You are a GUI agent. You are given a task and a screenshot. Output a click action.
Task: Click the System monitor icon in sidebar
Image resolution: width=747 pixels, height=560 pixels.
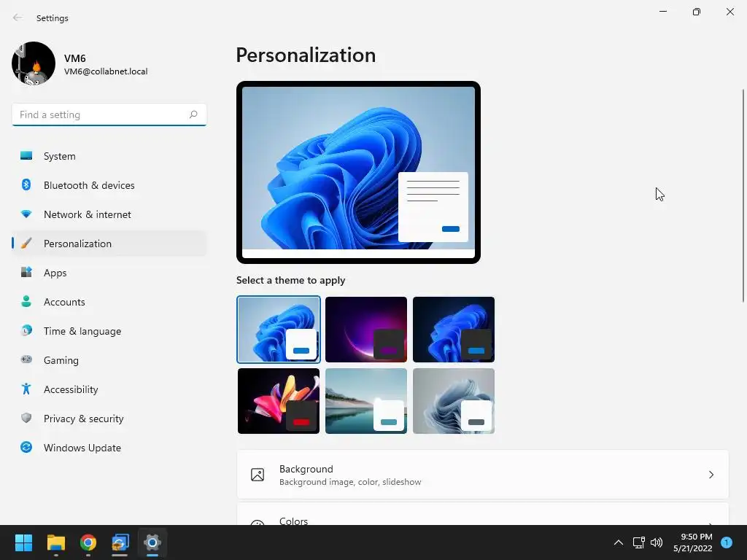point(26,156)
